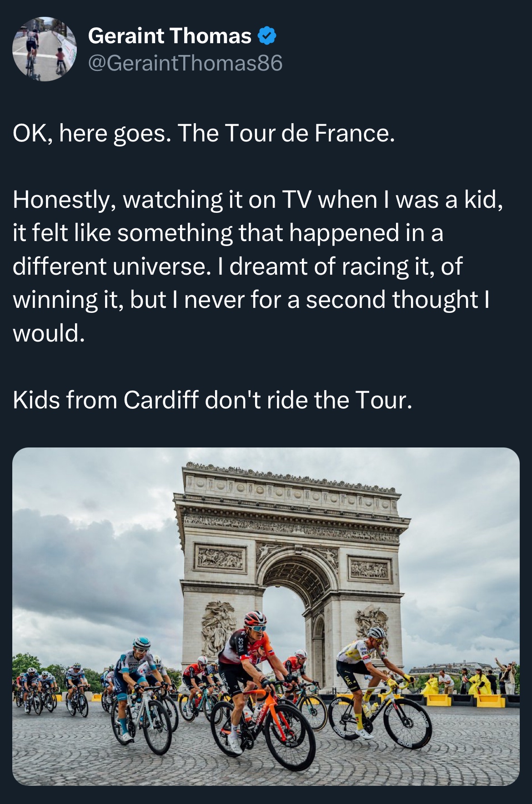Click the phrase "I dreamt of racing it"
The height and width of the screenshot is (804, 532).
(318, 266)
